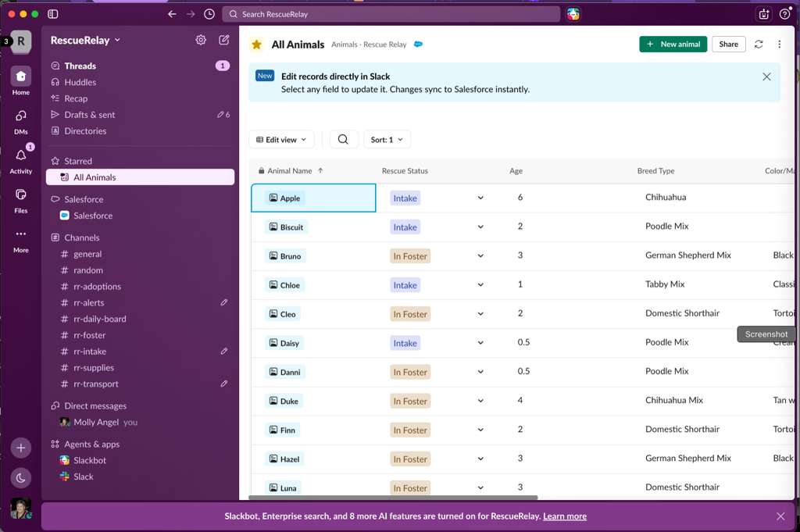Click the Intake status tag for Biscuit
This screenshot has width=800, height=532.
click(405, 227)
